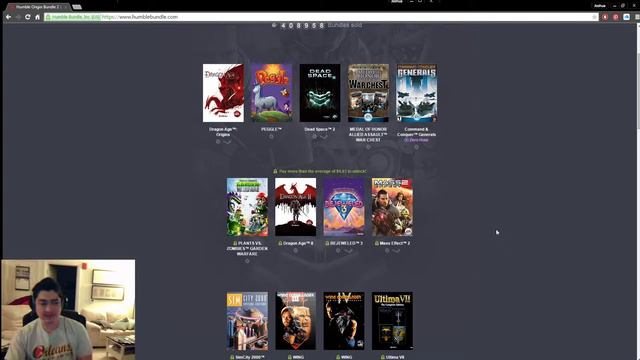640x360 pixels.
Task: Click the Medal of Honor Allied Assault title
Action: 368,134
